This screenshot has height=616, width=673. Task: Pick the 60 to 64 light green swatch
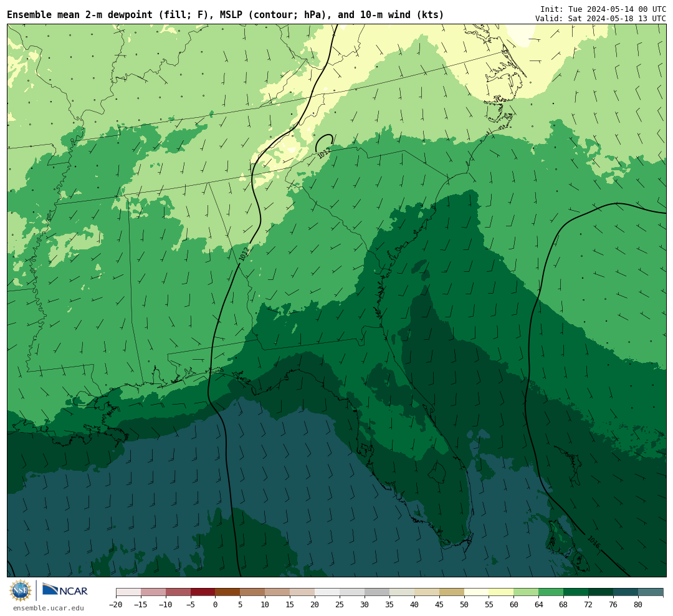[527, 592]
